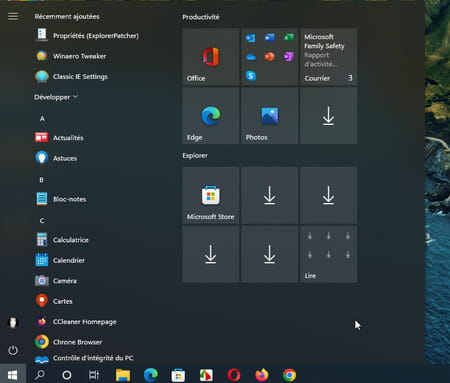Launch Winaero Tweaker
450x383 pixels.
[x=70, y=56]
